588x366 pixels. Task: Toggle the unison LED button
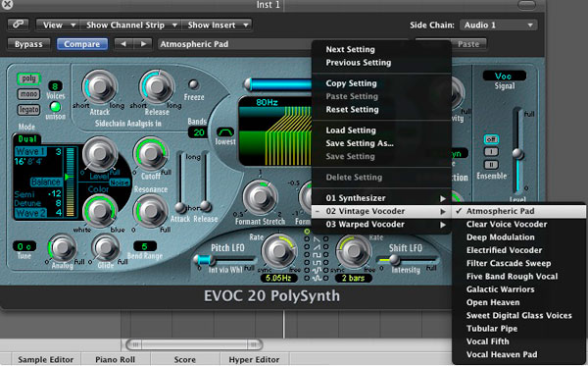coord(55,107)
